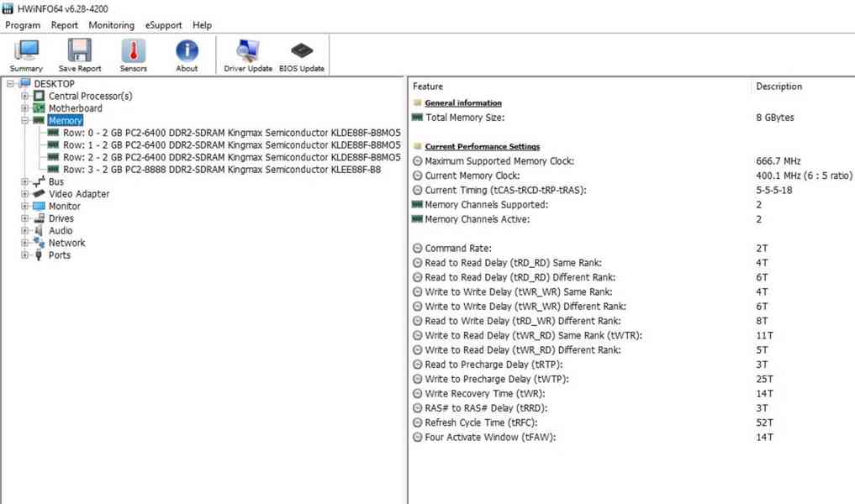
Task: Click the 8 GBytes memory size value
Action: click(x=775, y=117)
